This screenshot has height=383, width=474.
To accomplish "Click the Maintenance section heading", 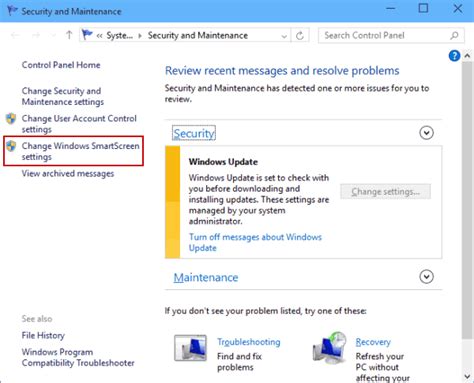I will tap(206, 277).
